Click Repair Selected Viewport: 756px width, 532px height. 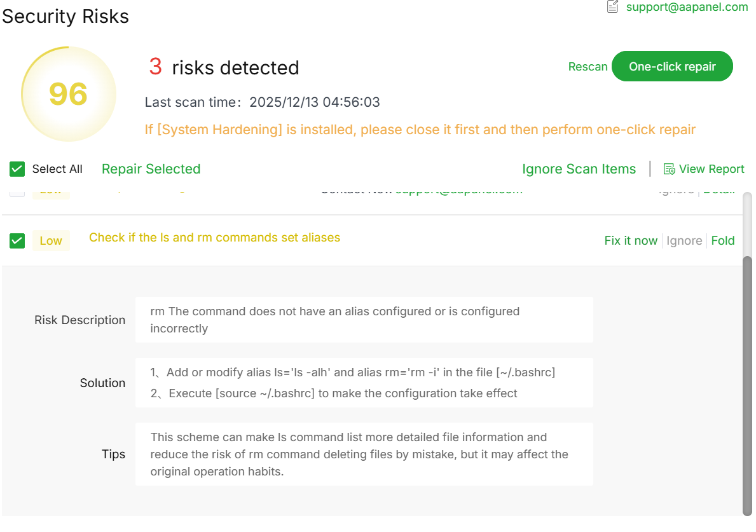point(151,169)
